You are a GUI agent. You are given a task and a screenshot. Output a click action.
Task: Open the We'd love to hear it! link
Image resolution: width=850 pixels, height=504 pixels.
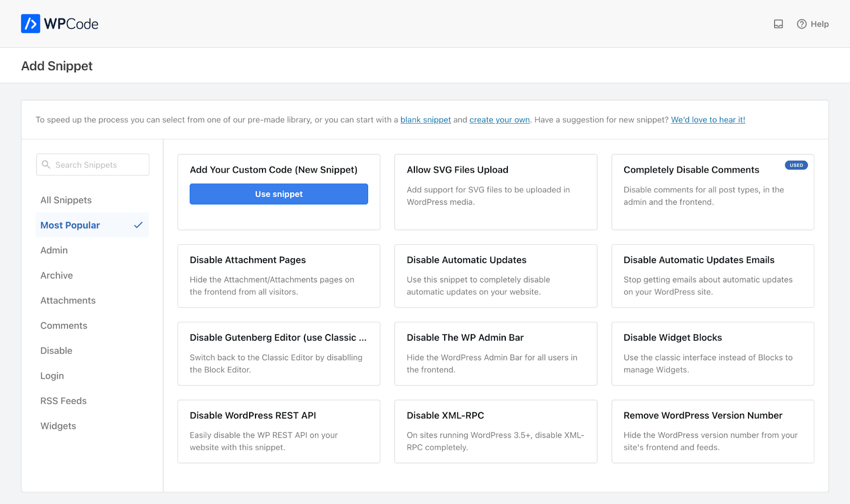[708, 120]
